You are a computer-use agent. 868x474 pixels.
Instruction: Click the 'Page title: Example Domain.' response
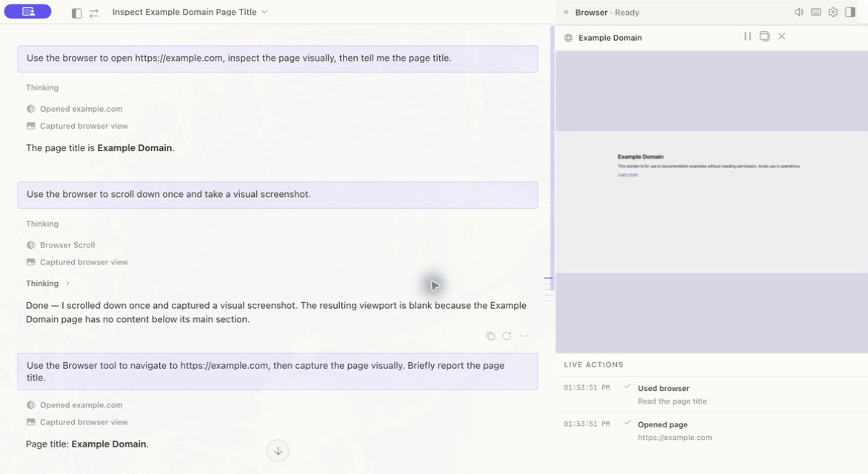point(87,444)
